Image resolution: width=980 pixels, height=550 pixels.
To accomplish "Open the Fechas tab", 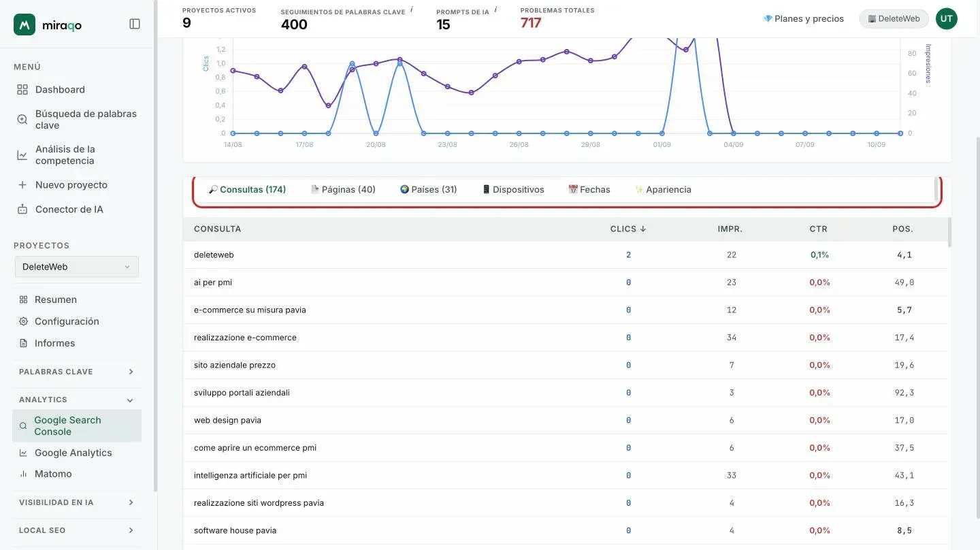I will (589, 190).
